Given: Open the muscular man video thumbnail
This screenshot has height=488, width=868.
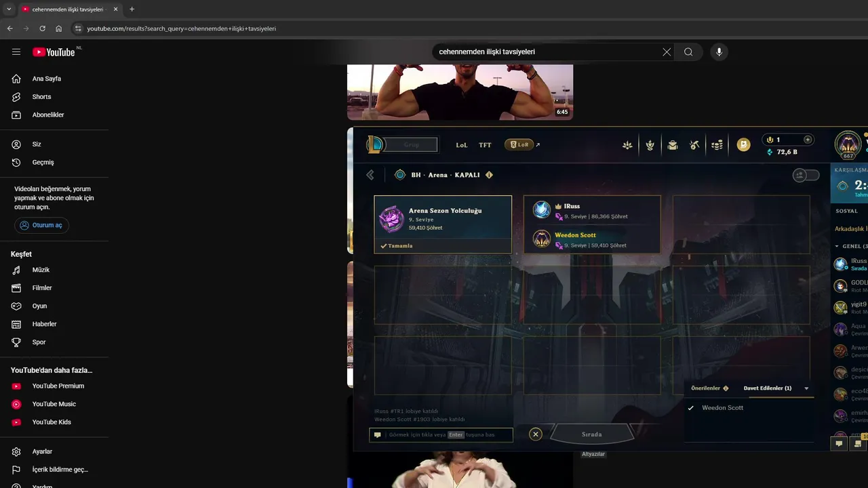Looking at the screenshot, I should pyautogui.click(x=460, y=92).
